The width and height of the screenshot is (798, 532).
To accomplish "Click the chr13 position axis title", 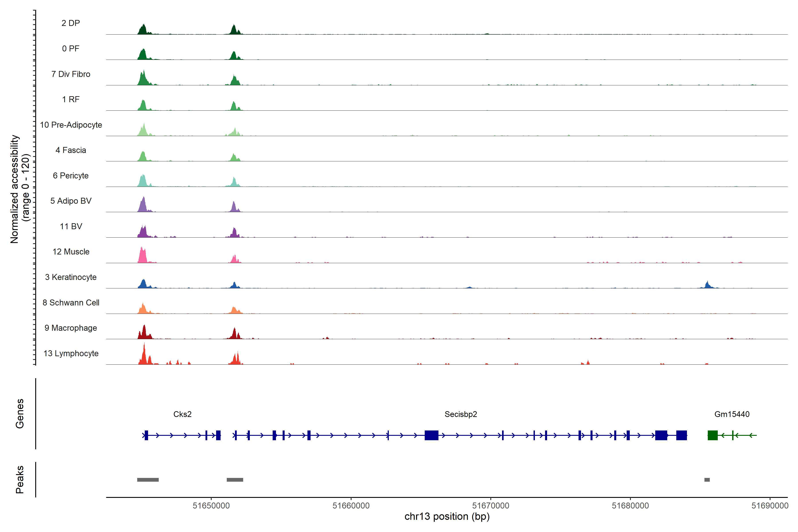I will 447,516.
